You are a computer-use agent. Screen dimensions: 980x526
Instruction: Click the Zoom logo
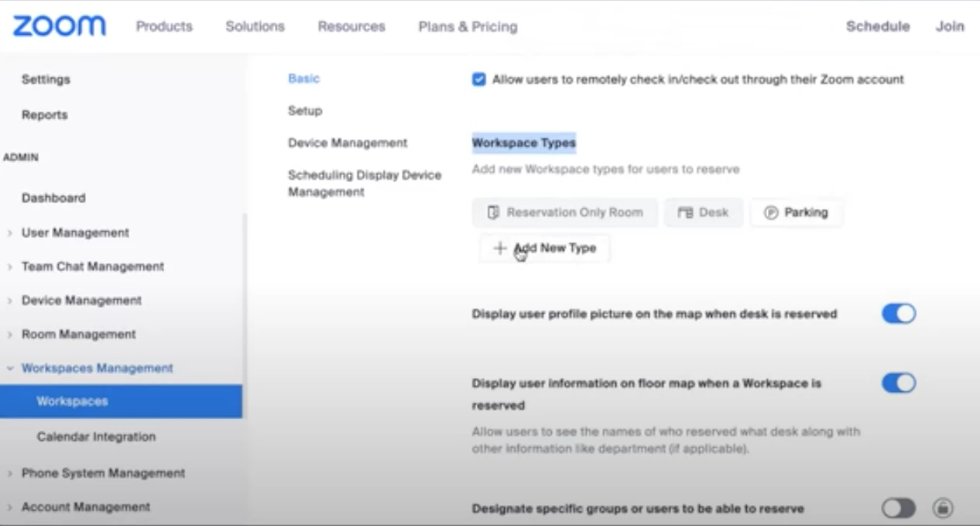click(59, 26)
